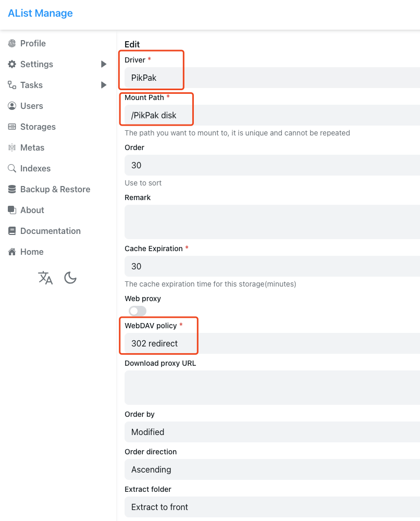
Task: Toggle the Web proxy switch
Action: [x=138, y=311]
